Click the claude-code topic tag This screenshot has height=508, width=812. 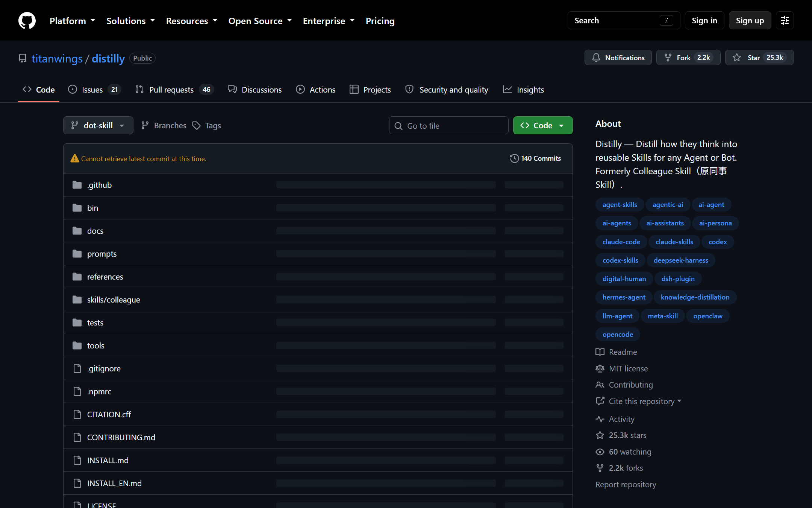621,242
